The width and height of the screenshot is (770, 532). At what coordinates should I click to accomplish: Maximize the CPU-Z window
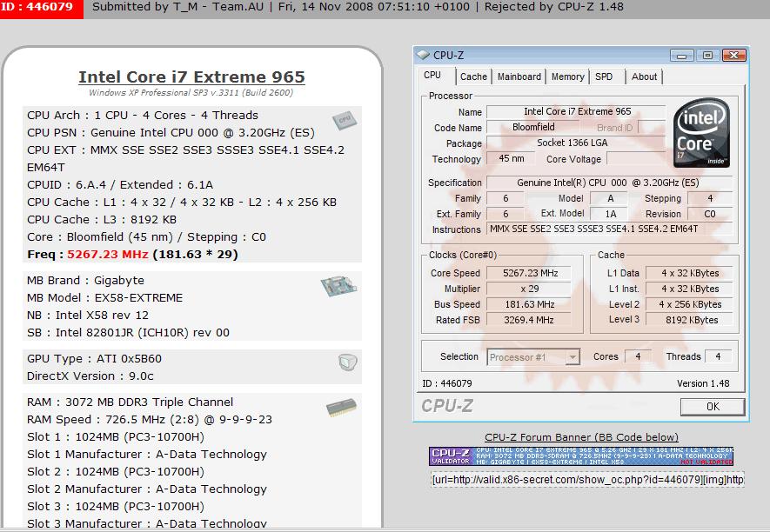pos(707,56)
